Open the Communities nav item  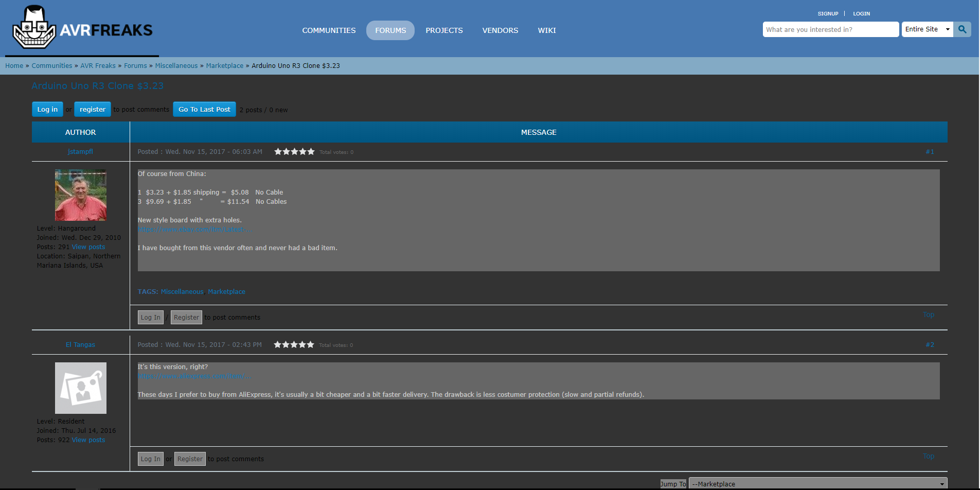(x=329, y=30)
